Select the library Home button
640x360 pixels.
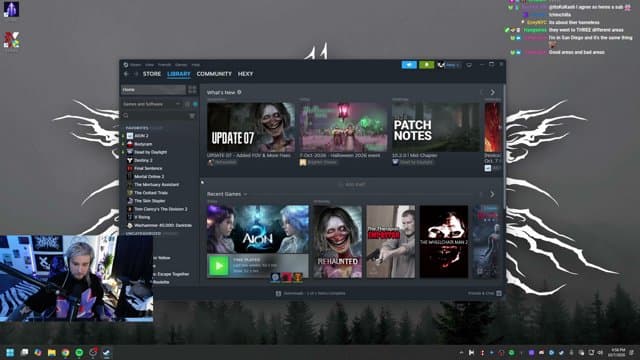[153, 90]
